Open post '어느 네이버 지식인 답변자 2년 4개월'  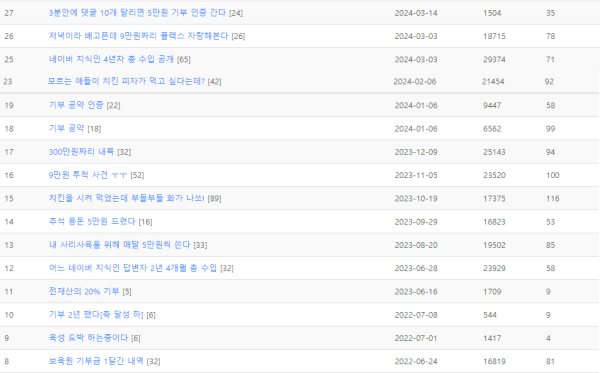coord(133,268)
